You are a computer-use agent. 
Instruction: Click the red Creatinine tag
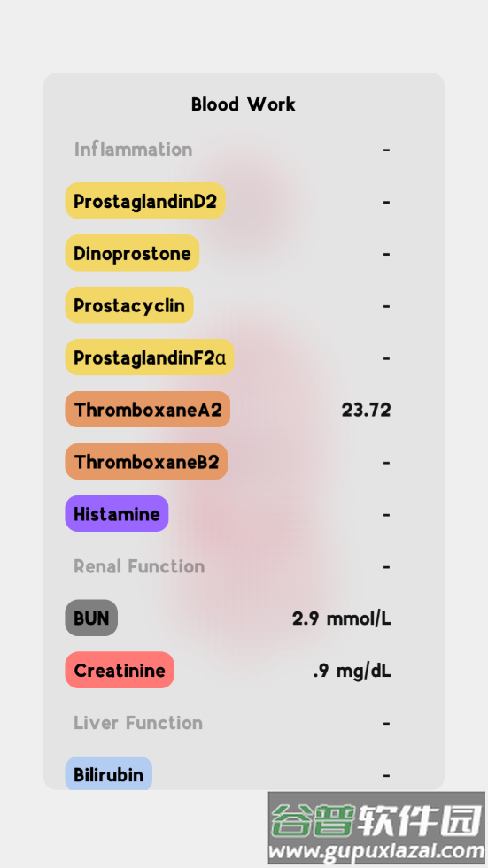120,670
